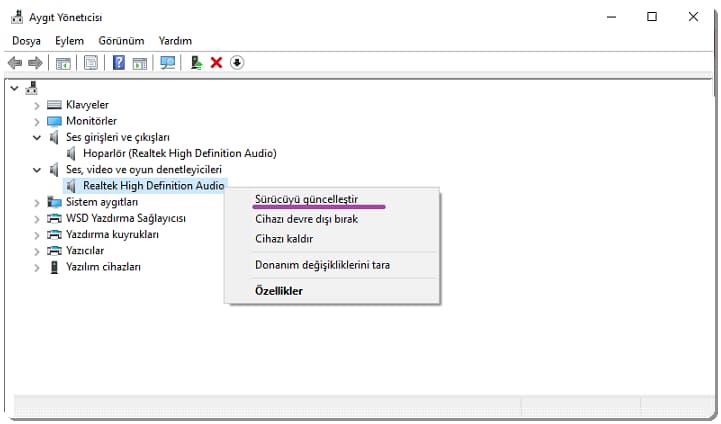Click the computer root node icon
Image resolution: width=721 pixels, height=424 pixels.
tap(31, 88)
